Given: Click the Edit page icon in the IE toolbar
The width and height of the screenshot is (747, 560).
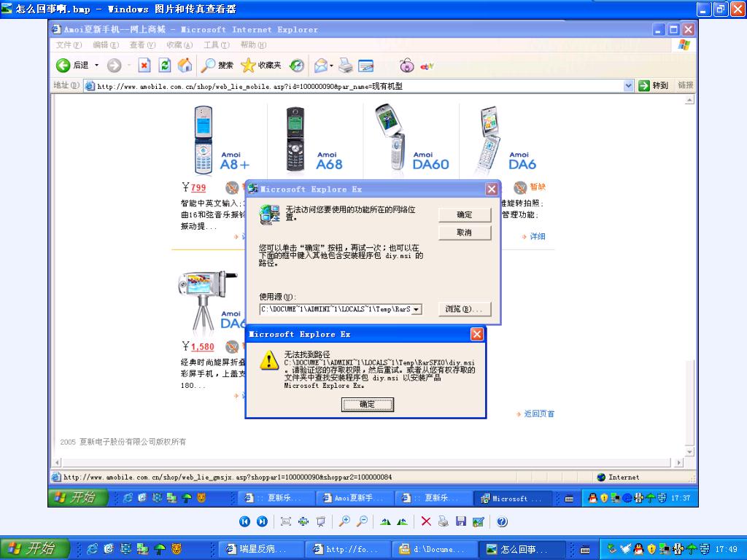Looking at the screenshot, I should [366, 65].
